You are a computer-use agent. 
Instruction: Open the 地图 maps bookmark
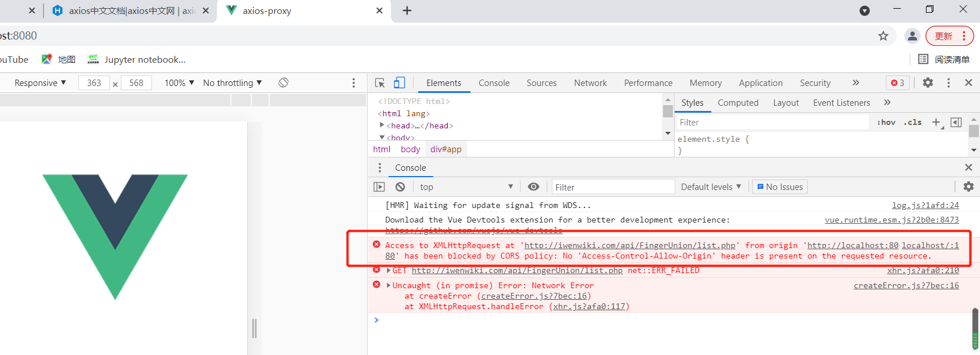pyautogui.click(x=59, y=59)
